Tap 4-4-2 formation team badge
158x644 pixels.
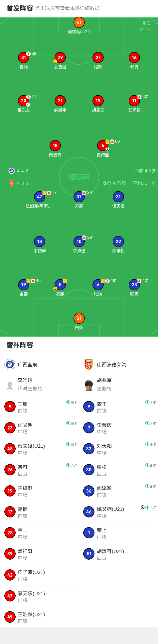pos(12,171)
